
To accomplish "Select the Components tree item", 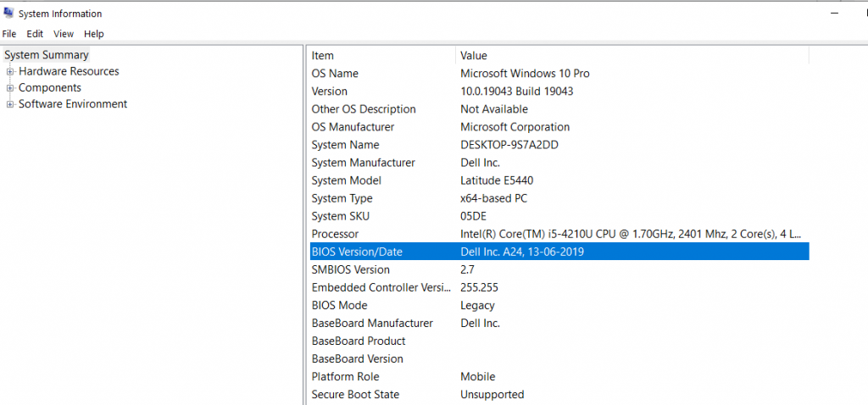I will (50, 87).
